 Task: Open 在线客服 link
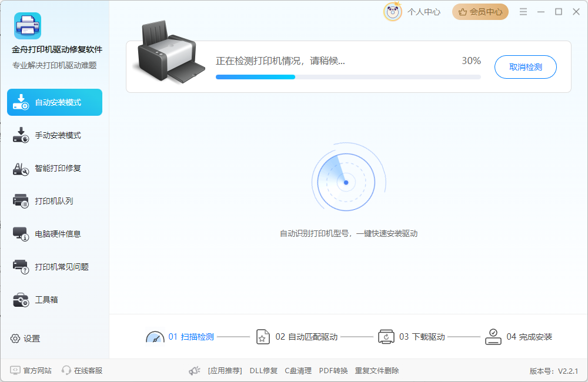pos(88,370)
